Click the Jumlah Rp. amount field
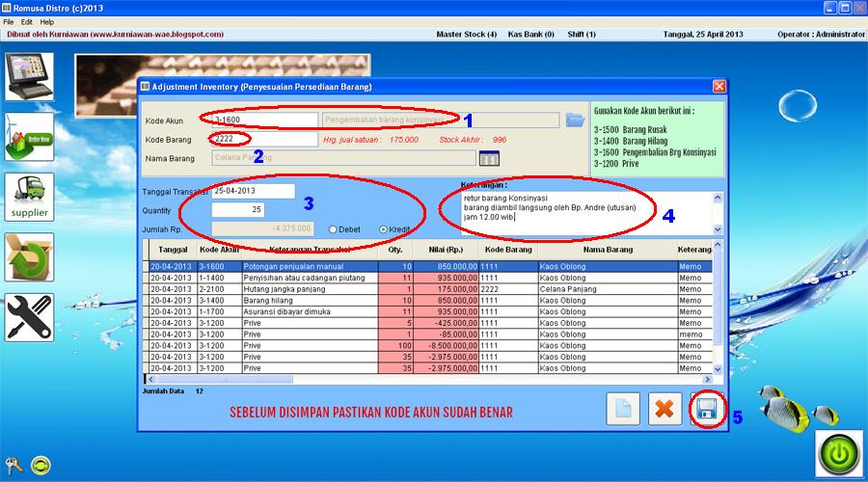This screenshot has width=868, height=482. point(263,228)
